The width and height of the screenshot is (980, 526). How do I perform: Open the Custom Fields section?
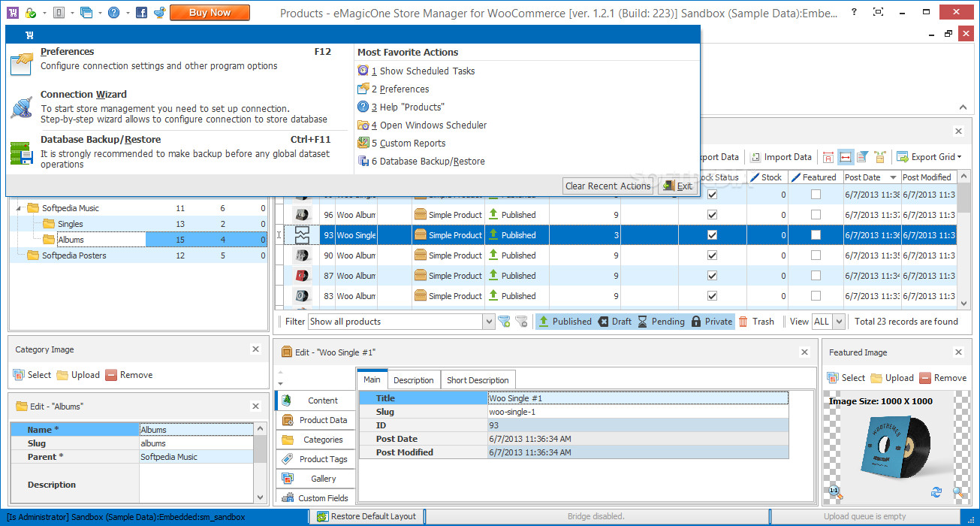pos(315,498)
